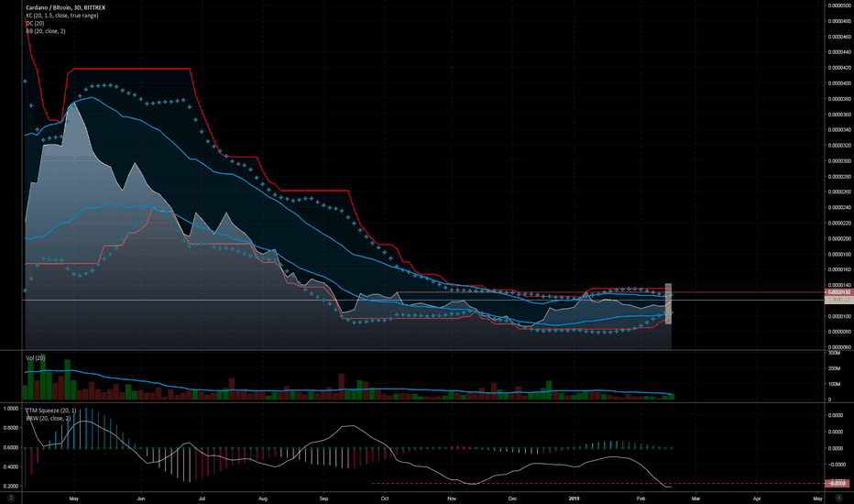The height and width of the screenshot is (504, 854).
Task: Select the BB (20, close, 2) indicator legend
Action: 46,31
